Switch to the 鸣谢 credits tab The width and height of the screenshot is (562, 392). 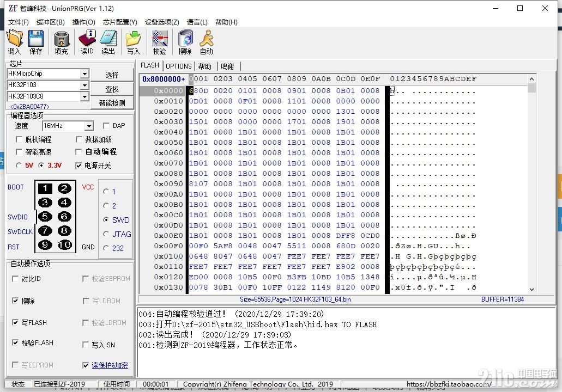228,66
